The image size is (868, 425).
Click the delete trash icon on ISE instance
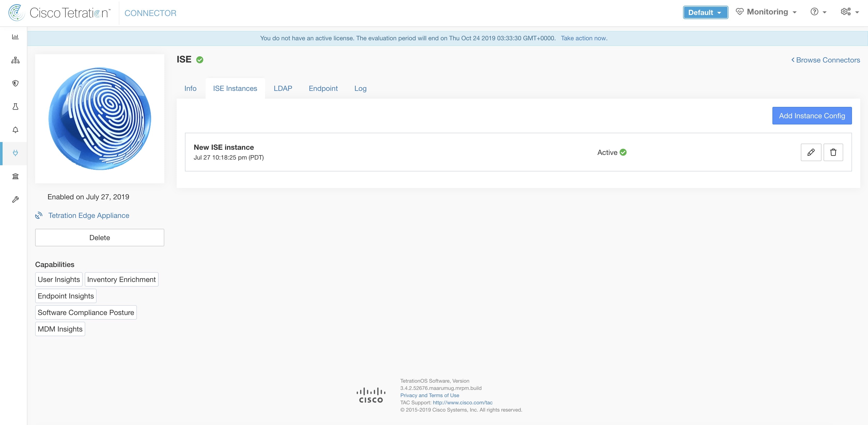point(834,152)
